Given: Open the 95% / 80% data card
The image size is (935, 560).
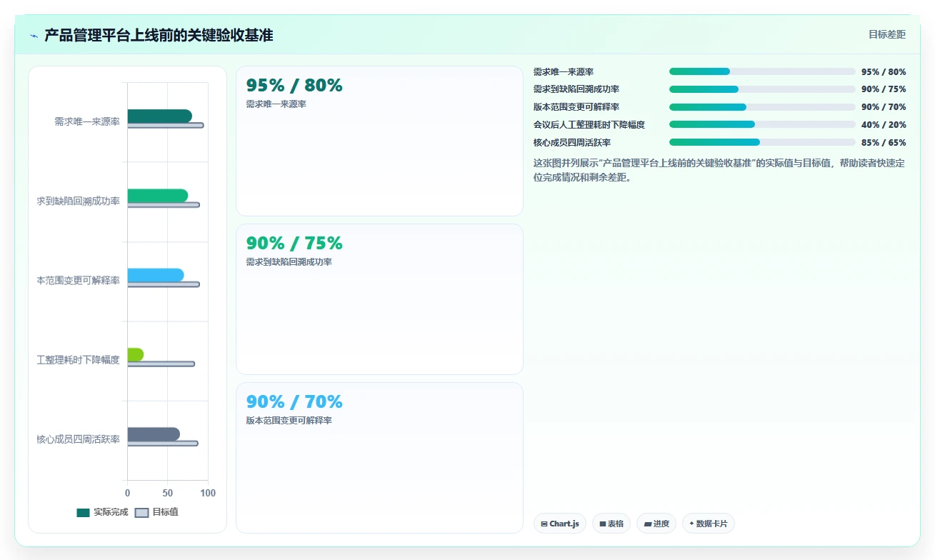Looking at the screenshot, I should click(x=379, y=141).
